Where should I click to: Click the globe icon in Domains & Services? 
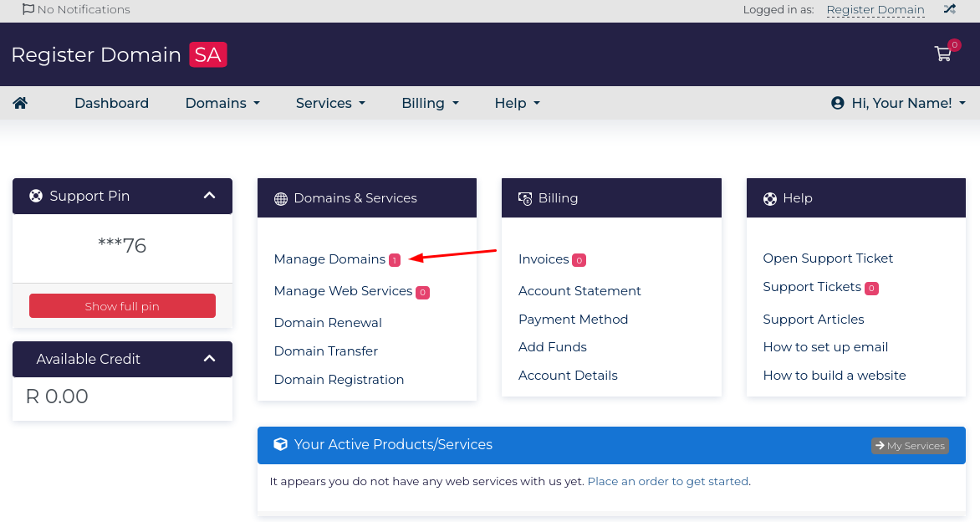(280, 199)
